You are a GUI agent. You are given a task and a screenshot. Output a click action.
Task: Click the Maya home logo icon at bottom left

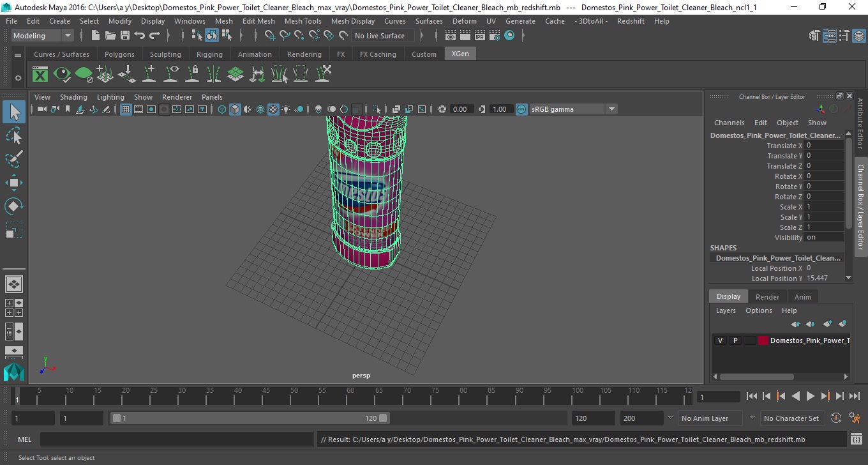click(x=13, y=372)
